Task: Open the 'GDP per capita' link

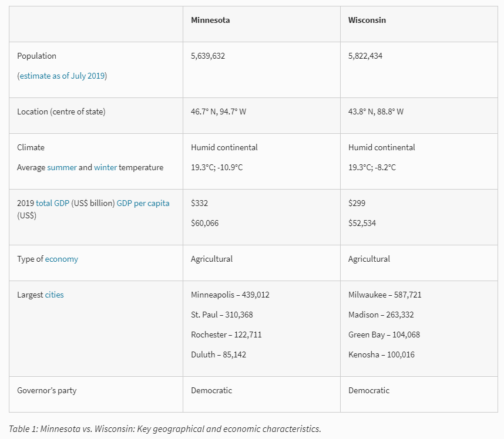Action: (x=143, y=203)
